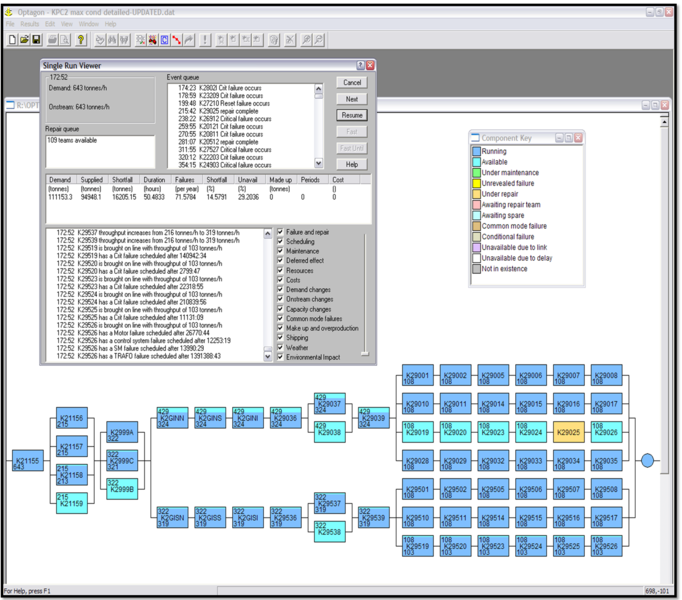Viewport: 682px width, 600px height.
Task: Disable the Weather checkbox
Action: pyautogui.click(x=280, y=347)
